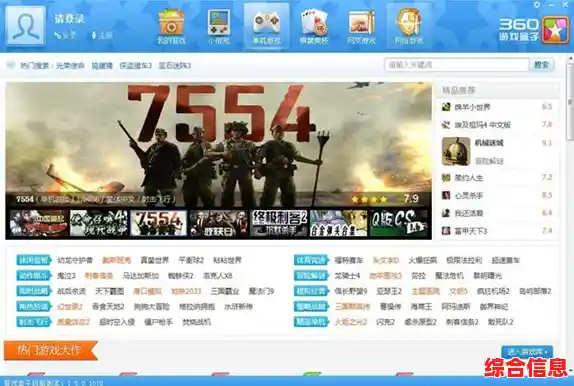Click the 机械迷城 robot head thumbnail
574x386 pixels.
tap(456, 151)
